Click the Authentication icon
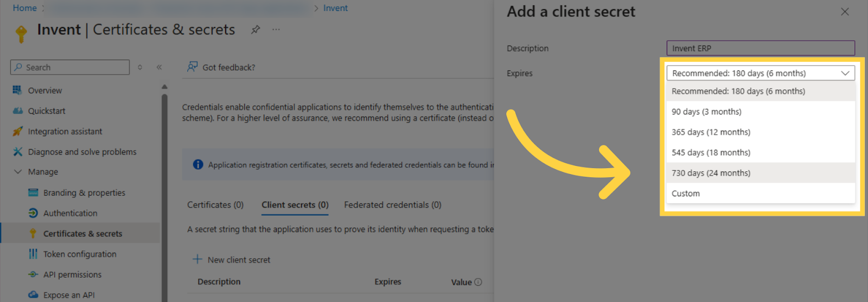 click(33, 213)
